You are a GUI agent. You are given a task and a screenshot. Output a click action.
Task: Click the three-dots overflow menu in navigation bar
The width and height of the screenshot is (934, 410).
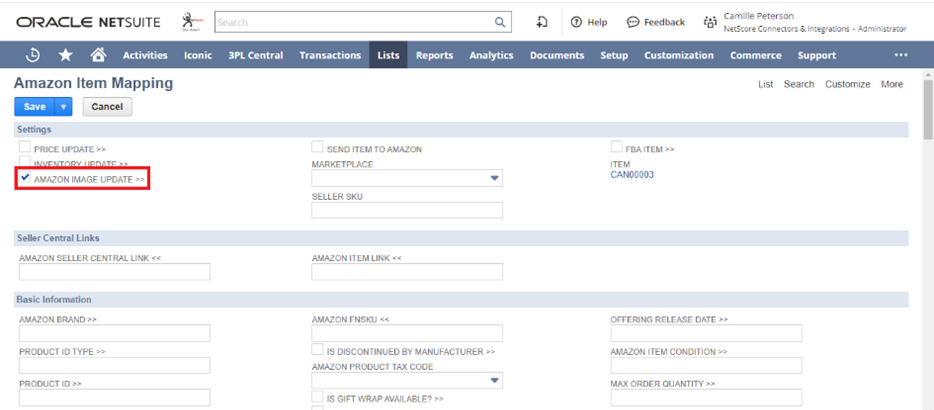[901, 55]
